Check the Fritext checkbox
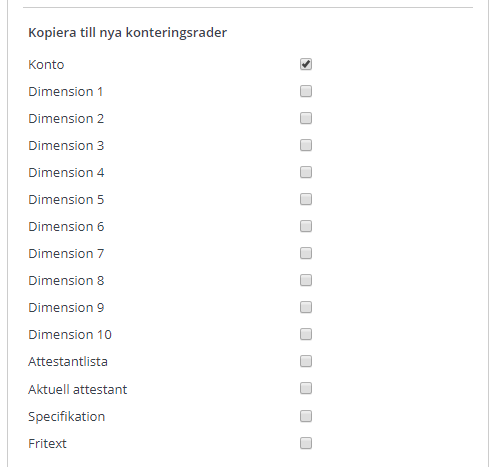This screenshot has height=467, width=497. pos(306,443)
